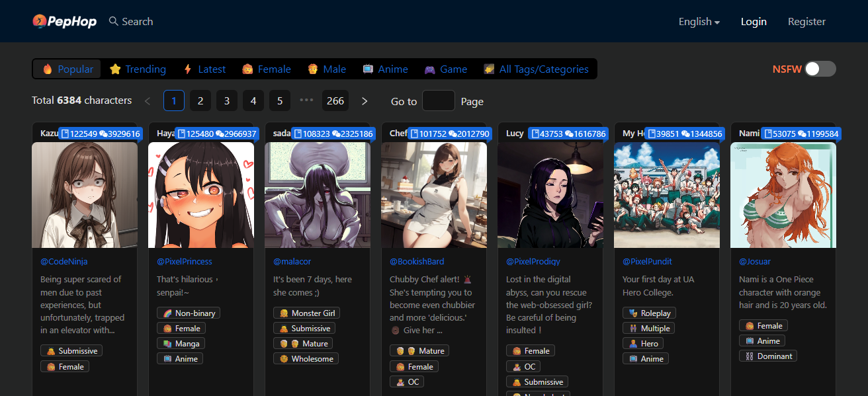Image resolution: width=868 pixels, height=396 pixels.
Task: Switch to the Male category tab
Action: tap(327, 69)
